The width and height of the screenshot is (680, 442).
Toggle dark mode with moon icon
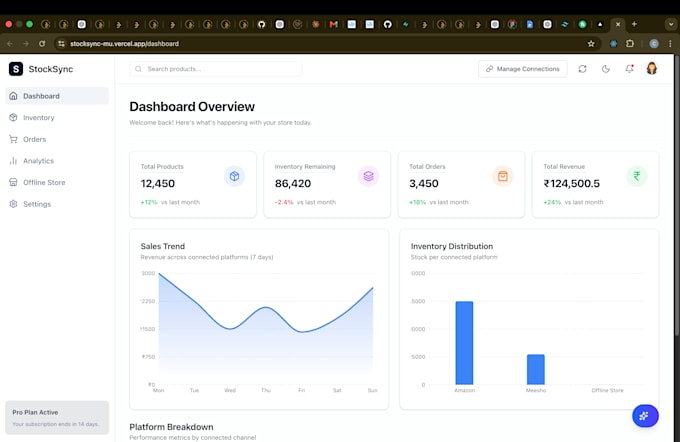606,69
